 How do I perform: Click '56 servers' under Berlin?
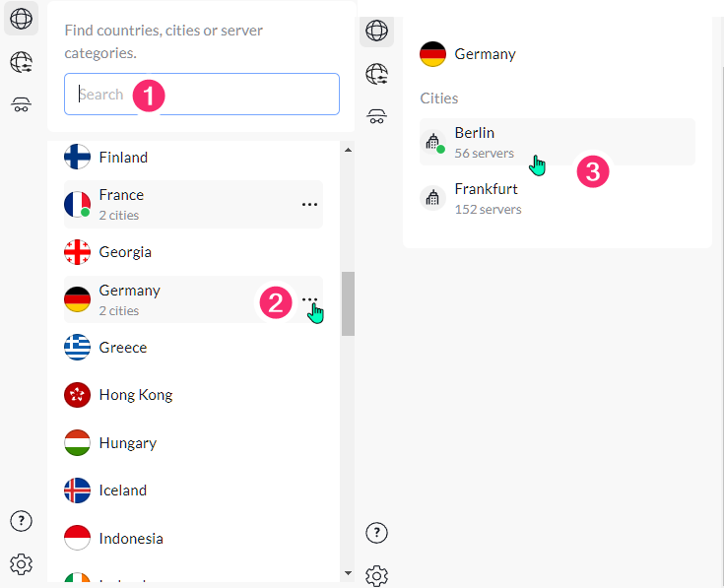[485, 154]
